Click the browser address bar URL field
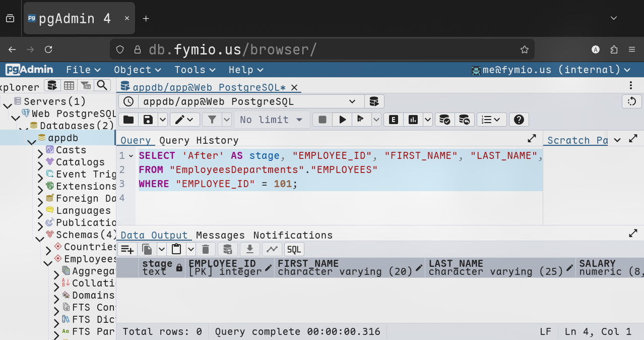 point(323,49)
